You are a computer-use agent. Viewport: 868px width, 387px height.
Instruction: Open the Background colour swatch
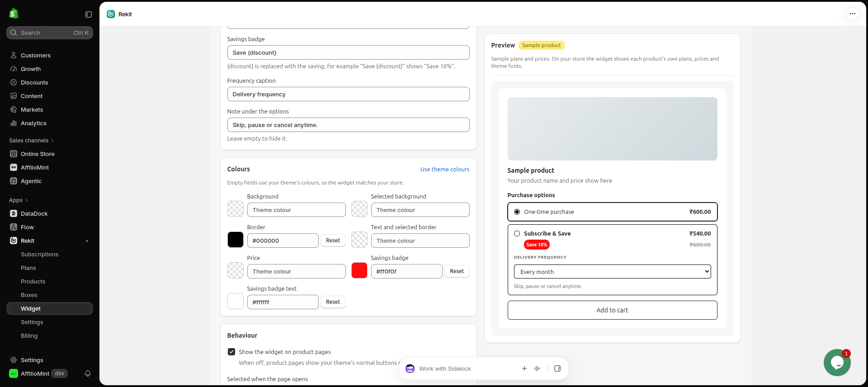click(236, 209)
